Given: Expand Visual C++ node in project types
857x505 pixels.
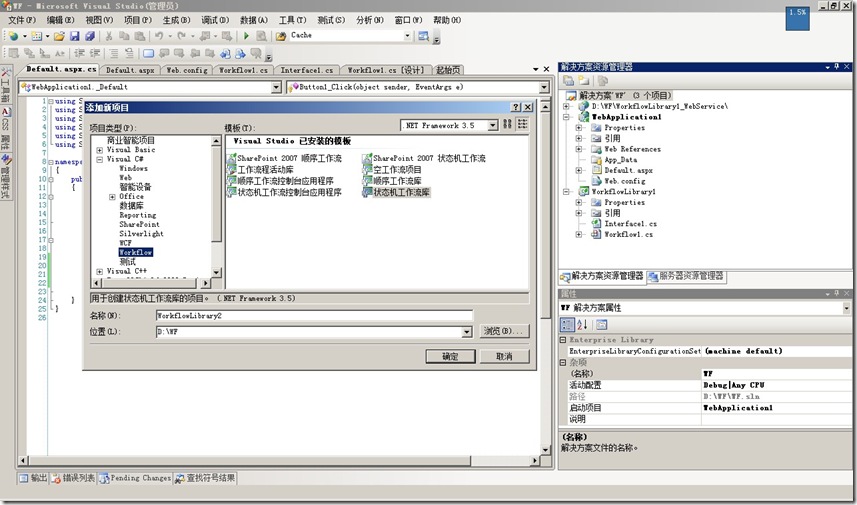Looking at the screenshot, I should [99, 271].
